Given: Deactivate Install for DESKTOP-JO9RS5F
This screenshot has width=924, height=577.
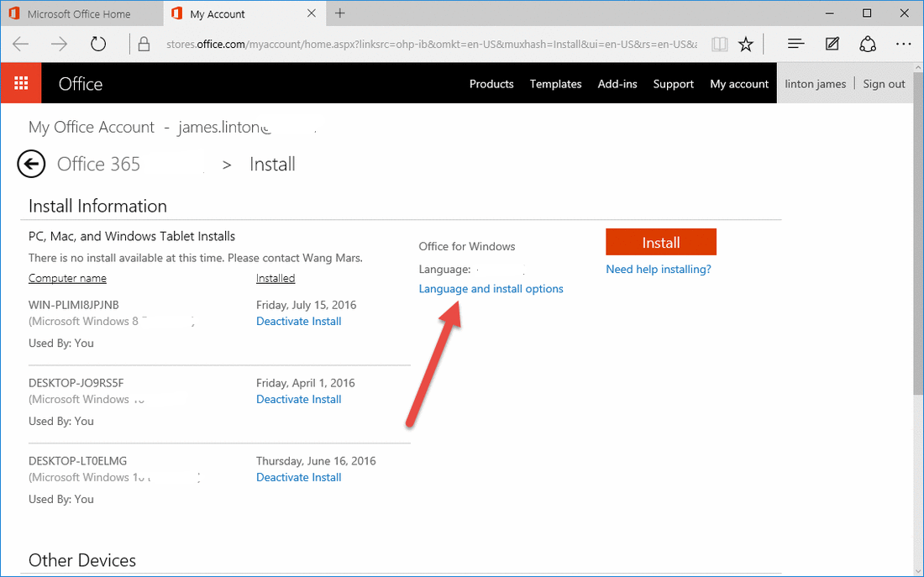Looking at the screenshot, I should (x=299, y=399).
